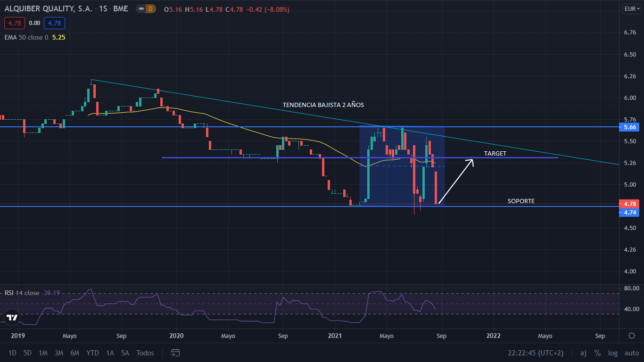Select the 6M time range

point(74,353)
